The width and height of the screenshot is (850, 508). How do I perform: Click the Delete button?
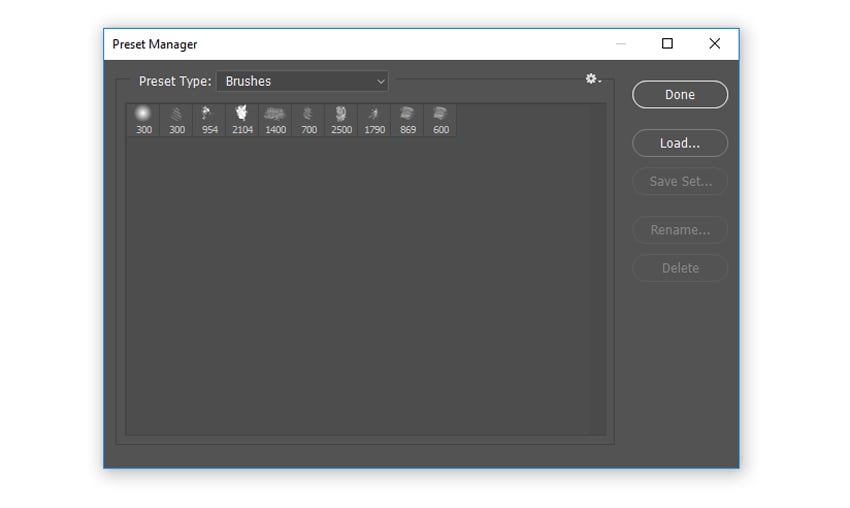[680, 268]
